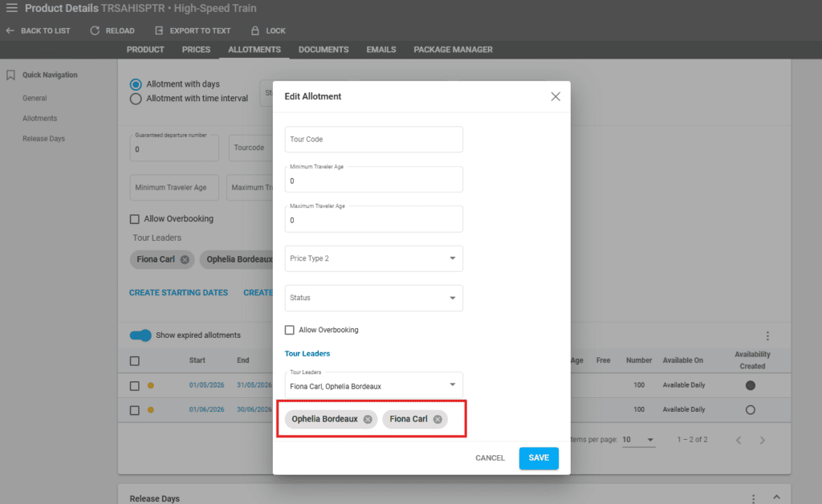The width and height of the screenshot is (822, 504).
Task: Toggle Show expired allotments switch
Action: [140, 335]
